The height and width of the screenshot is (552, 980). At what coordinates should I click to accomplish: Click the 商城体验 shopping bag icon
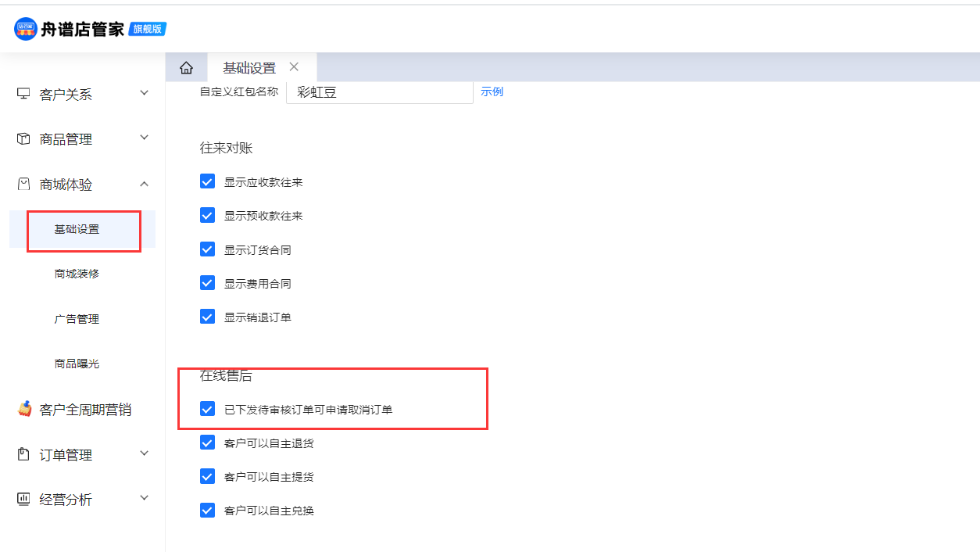23,185
